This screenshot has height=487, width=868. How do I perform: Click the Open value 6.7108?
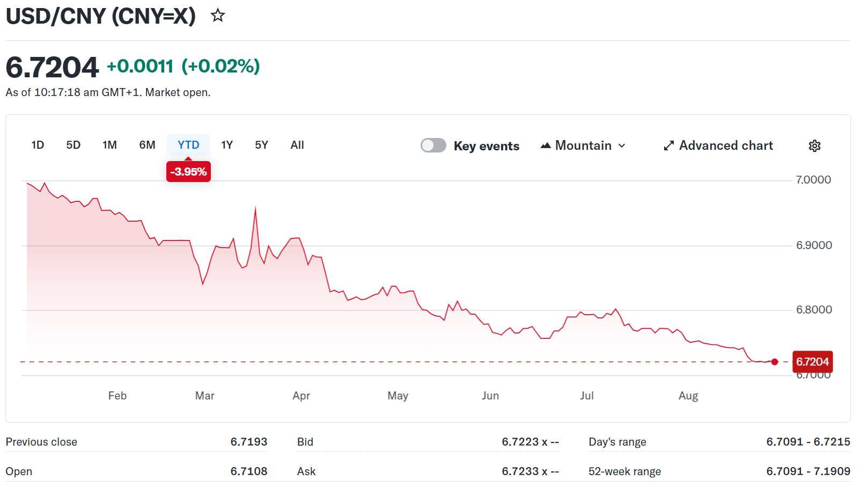pyautogui.click(x=249, y=471)
